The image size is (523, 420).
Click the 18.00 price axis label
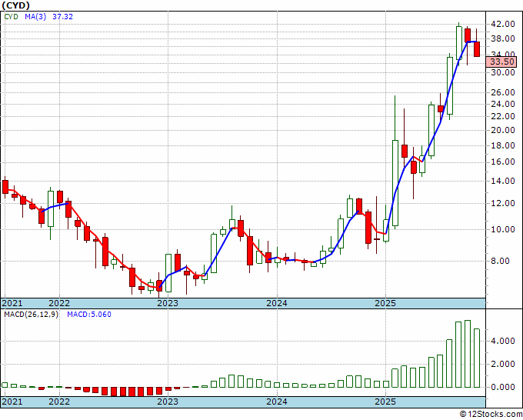coord(503,145)
